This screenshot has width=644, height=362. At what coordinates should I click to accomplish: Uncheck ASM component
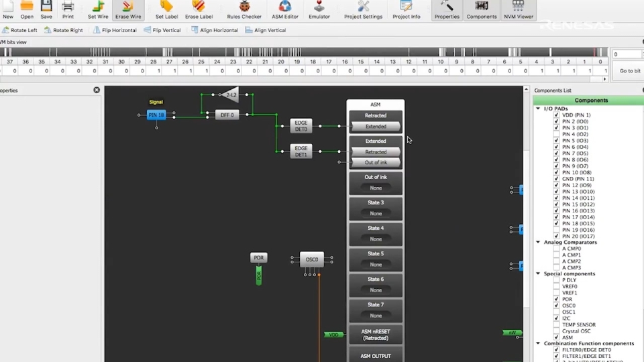point(556,337)
